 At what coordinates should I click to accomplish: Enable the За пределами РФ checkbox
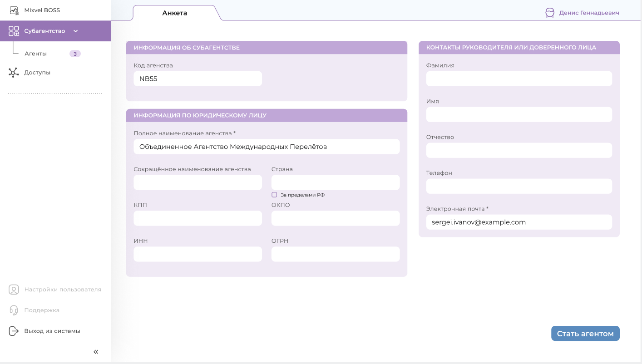[274, 195]
